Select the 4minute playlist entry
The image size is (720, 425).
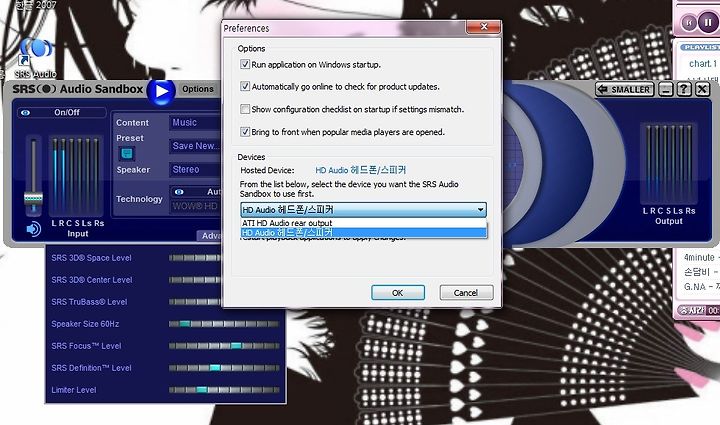click(x=701, y=257)
